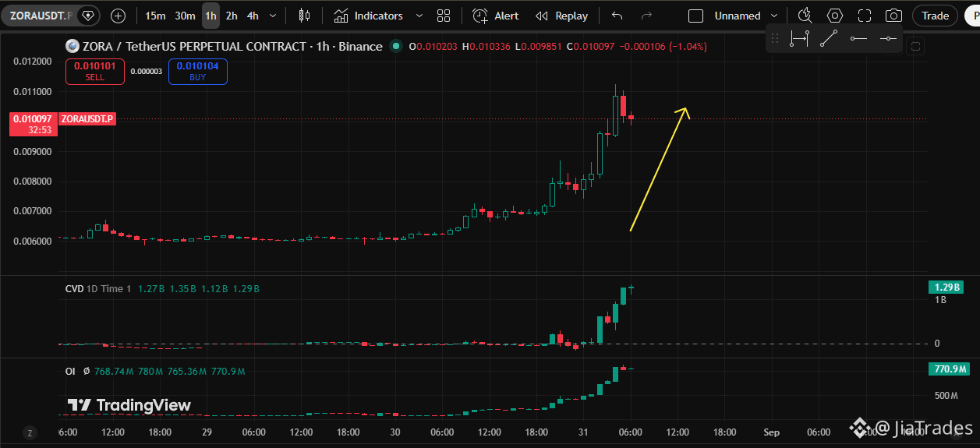Redo the last chart action

coord(646,16)
